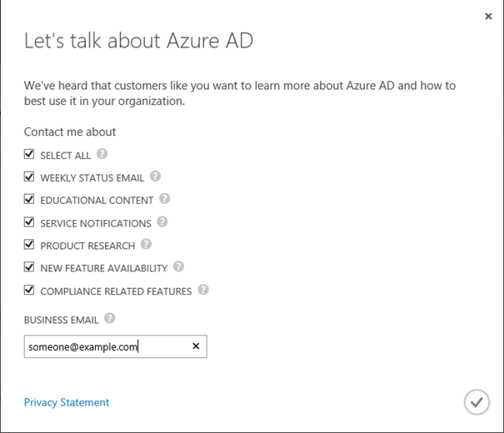Open help tooltip for WEEKLY STATUS EMAIL
The image size is (504, 433).
tap(155, 177)
